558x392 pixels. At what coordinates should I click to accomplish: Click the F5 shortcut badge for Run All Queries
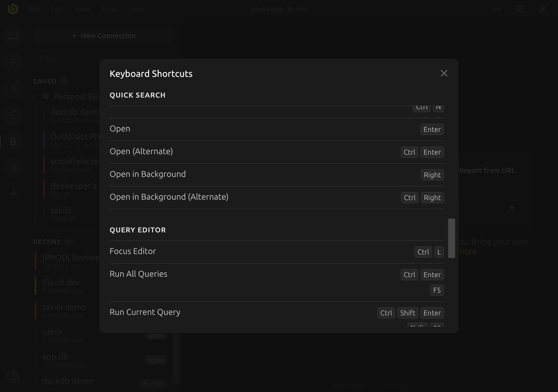[437, 290]
